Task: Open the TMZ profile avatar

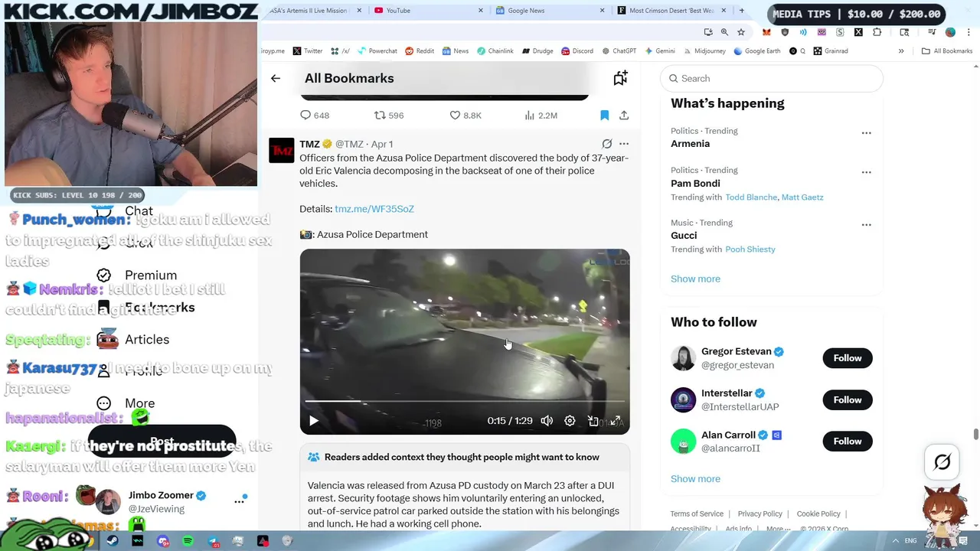Action: click(281, 150)
